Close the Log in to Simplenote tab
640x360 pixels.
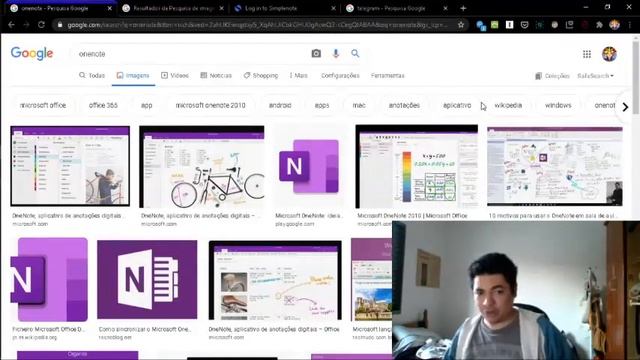[333, 8]
